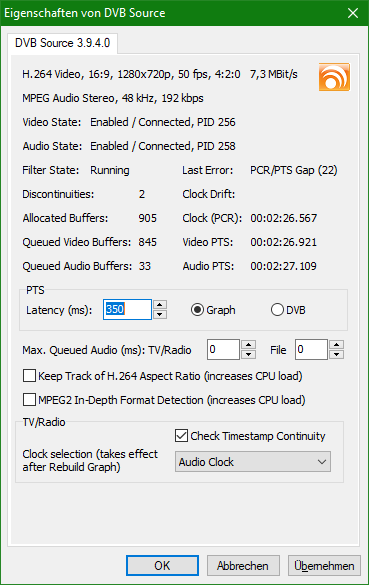Click the orange DVBViewer logo icon
Image resolution: width=369 pixels, height=585 pixels.
tap(334, 77)
